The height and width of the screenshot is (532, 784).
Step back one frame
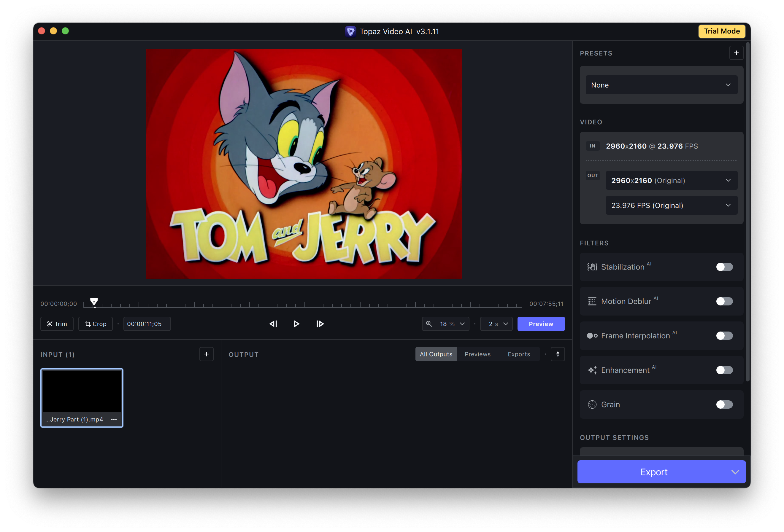click(273, 324)
